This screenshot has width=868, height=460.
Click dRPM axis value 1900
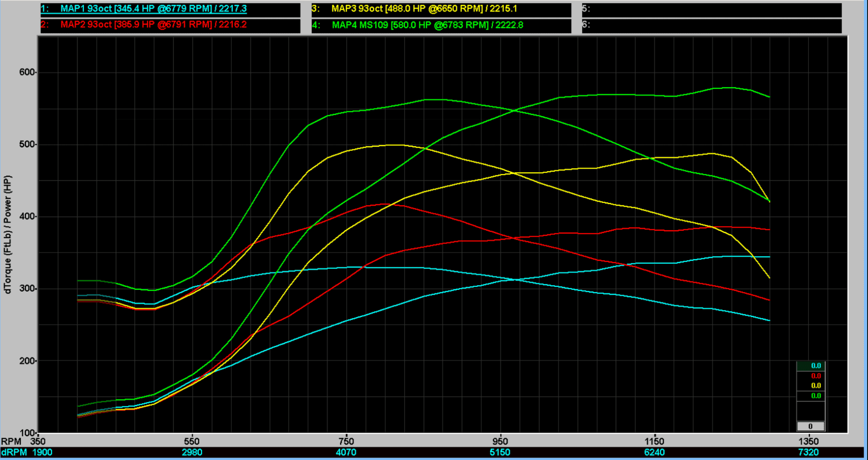click(x=42, y=453)
